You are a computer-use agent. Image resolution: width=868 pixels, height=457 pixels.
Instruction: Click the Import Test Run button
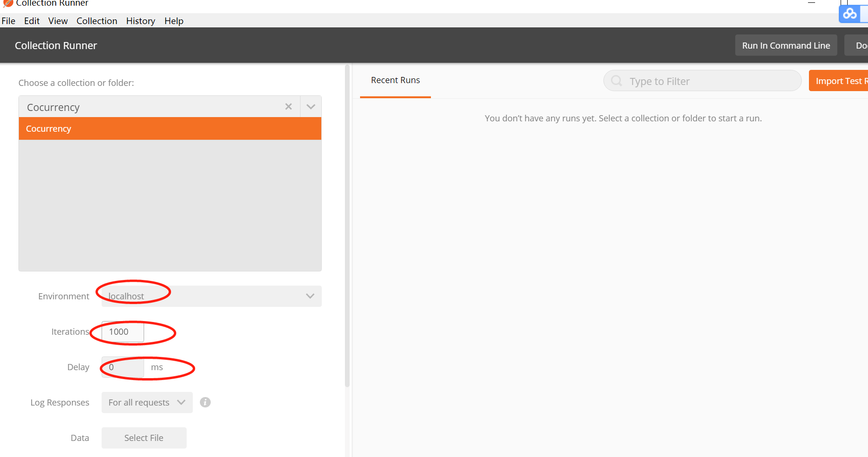838,81
